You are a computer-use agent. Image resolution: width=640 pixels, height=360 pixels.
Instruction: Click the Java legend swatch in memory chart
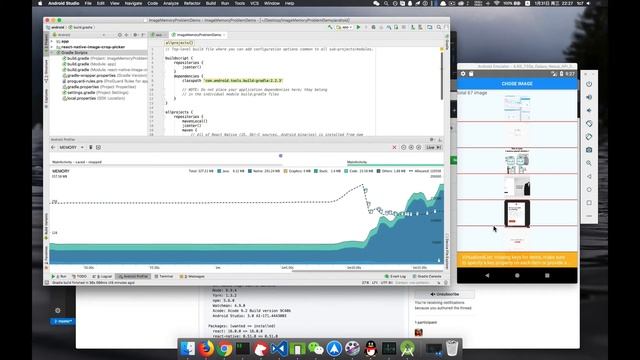[x=219, y=171]
